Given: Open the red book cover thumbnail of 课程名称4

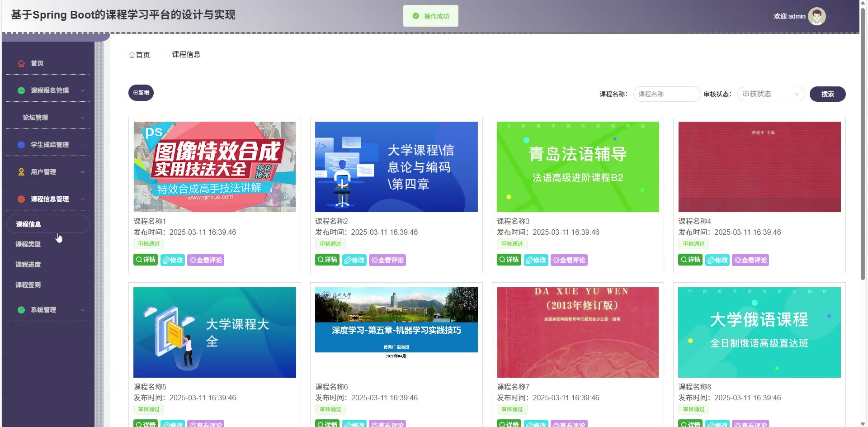Looking at the screenshot, I should 759,167.
